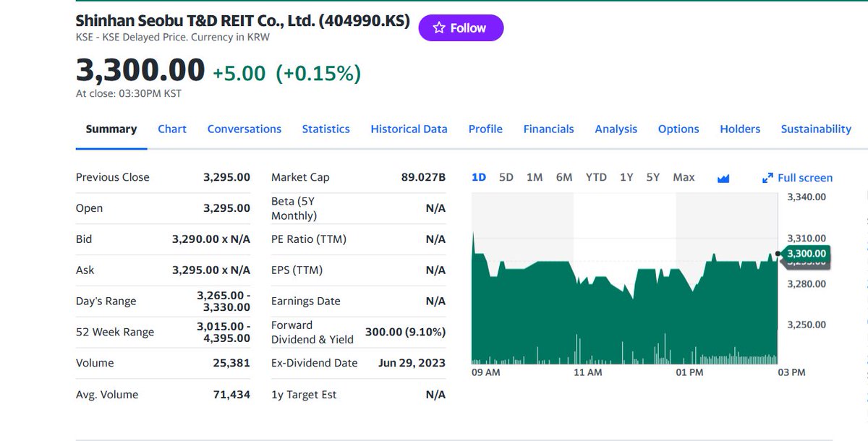The height and width of the screenshot is (441, 868).
Task: Click the 09 AM chart axis label
Action: tap(485, 372)
